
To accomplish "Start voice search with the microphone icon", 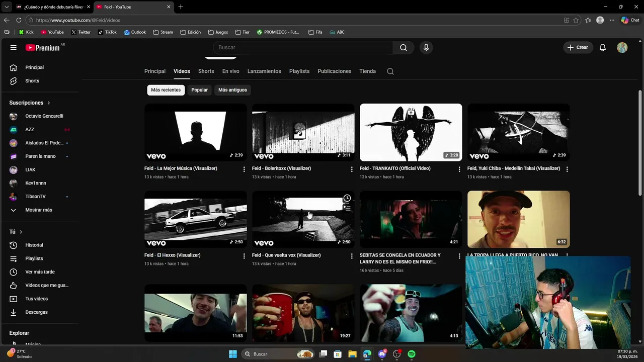I will (426, 48).
